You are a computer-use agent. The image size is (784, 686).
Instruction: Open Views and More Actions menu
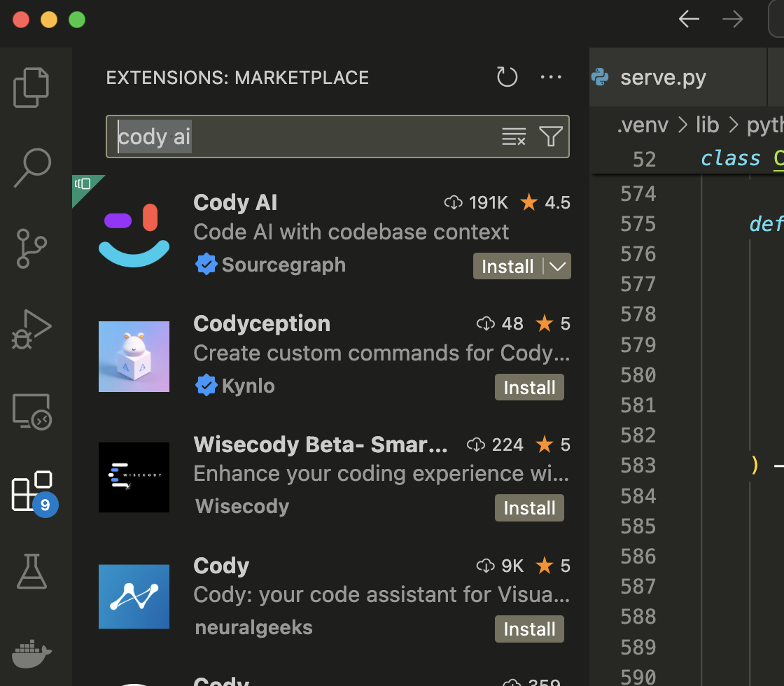552,77
